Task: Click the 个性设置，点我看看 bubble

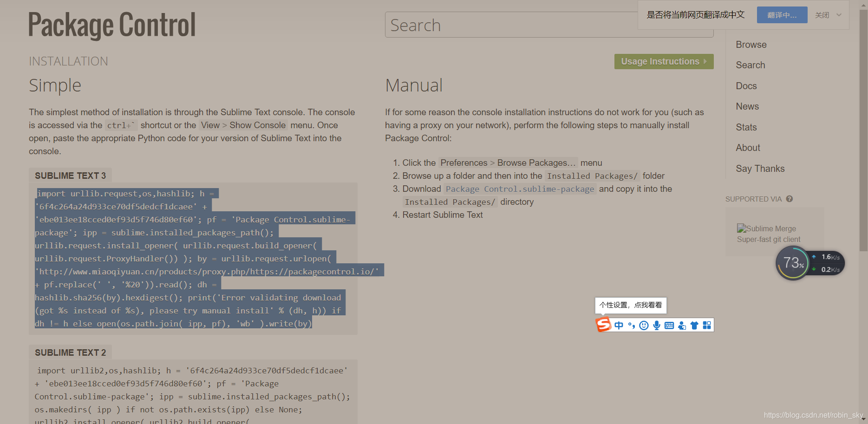Action: pyautogui.click(x=631, y=305)
